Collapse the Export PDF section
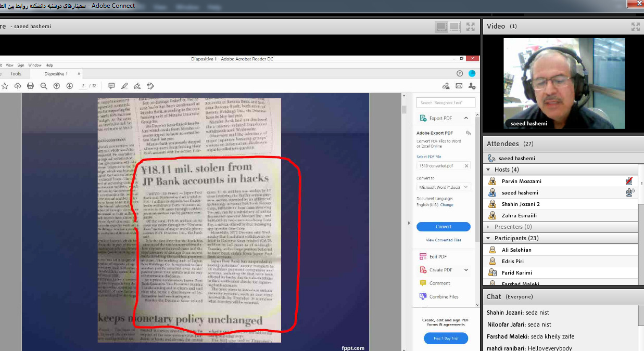This screenshot has height=351, width=644. (x=466, y=118)
